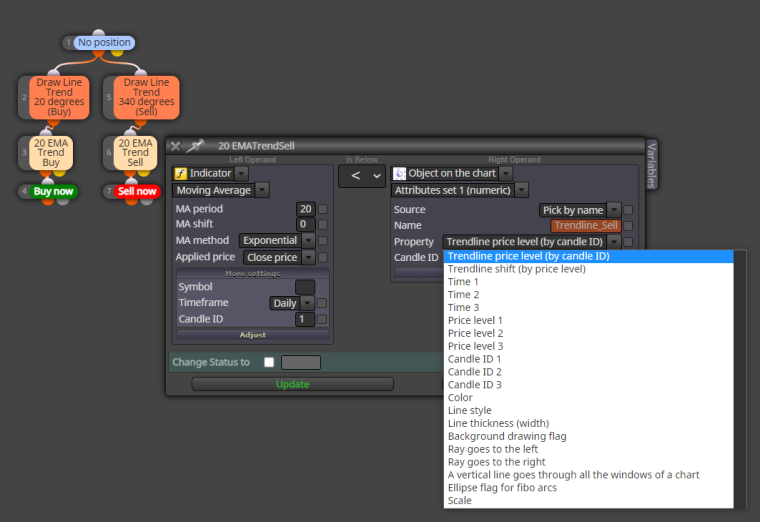The width and height of the screenshot is (760, 522).
Task: Toggle checkbox next to MA period
Action: coord(323,209)
